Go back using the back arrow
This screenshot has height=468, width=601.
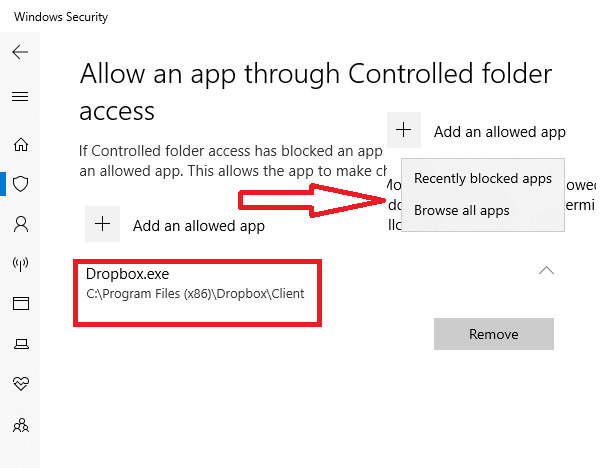tap(20, 53)
